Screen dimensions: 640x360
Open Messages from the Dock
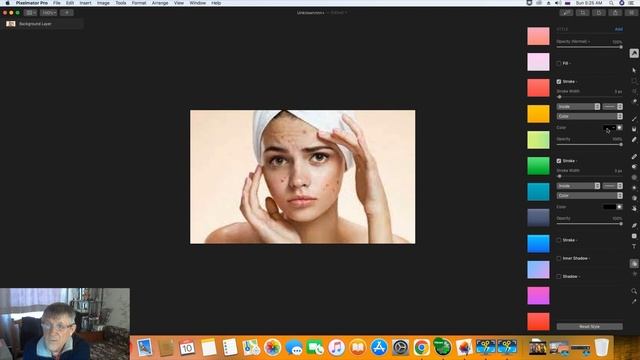[294, 347]
